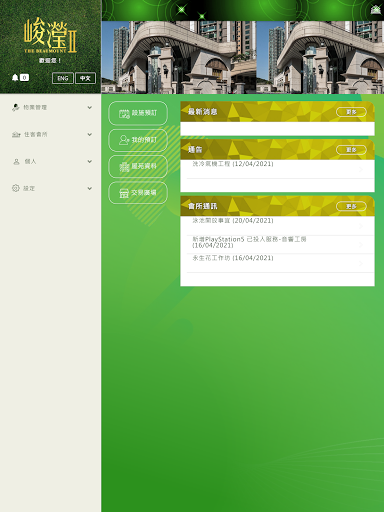384x512 pixels.
Task: Open 我的預訂 my bookings
Action: click(x=138, y=140)
